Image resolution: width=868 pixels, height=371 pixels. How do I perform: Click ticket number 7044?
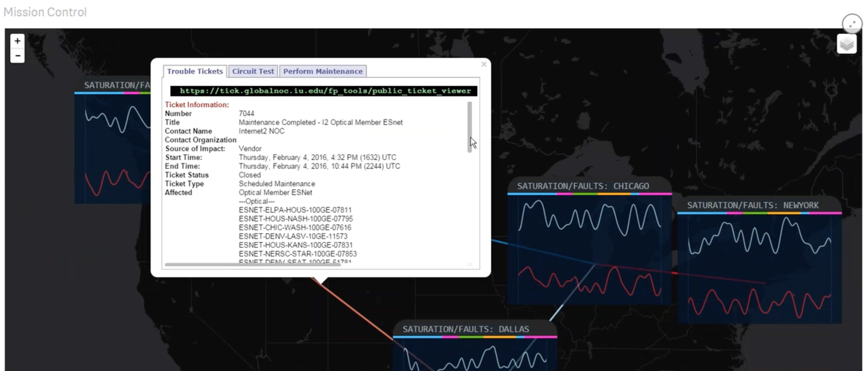point(246,113)
